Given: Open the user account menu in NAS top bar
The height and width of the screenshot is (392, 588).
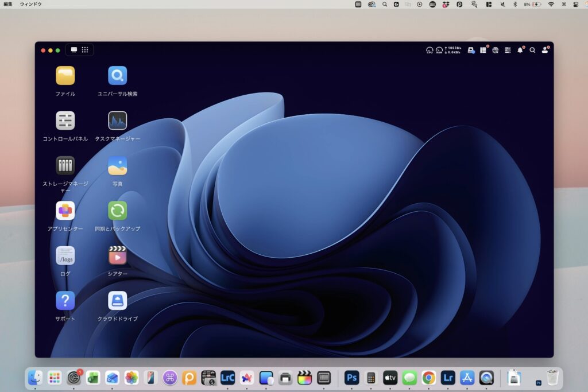Looking at the screenshot, I should 545,51.
